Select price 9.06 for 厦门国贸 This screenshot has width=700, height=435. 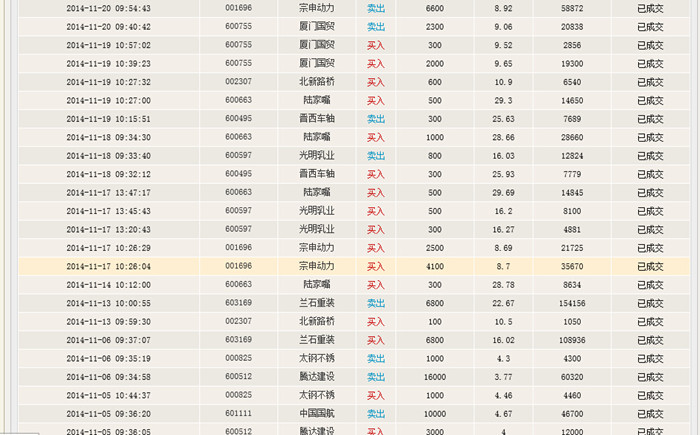point(503,27)
